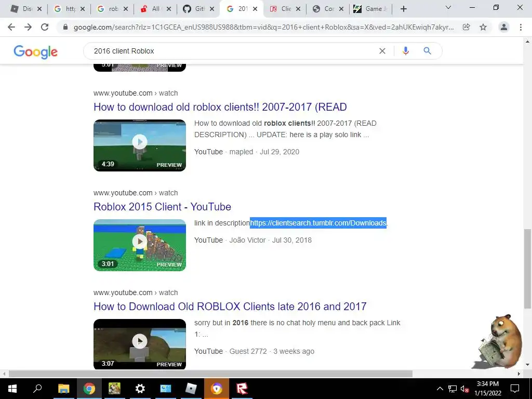
Task: Focus the address bar URL
Action: (x=263, y=27)
